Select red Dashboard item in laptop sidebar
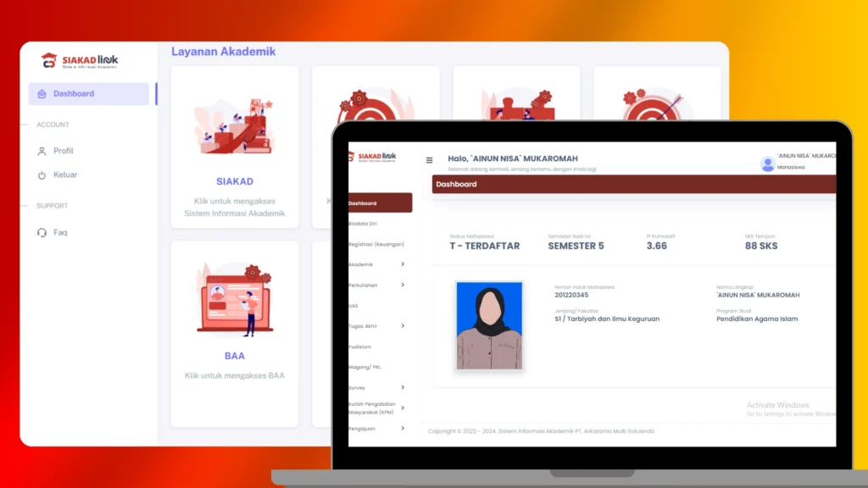868x488 pixels. click(x=381, y=203)
